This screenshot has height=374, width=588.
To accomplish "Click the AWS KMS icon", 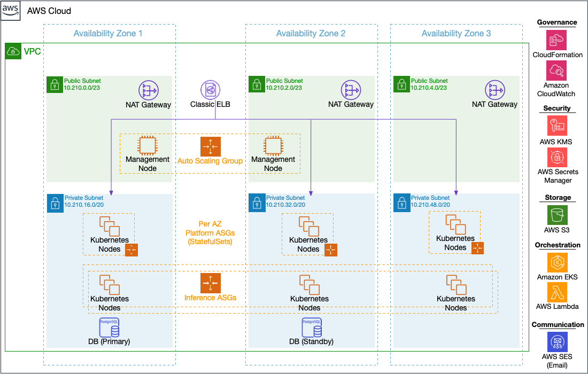I will point(557,126).
